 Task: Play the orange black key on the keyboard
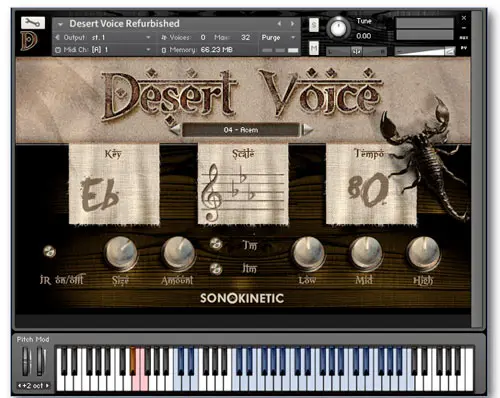pos(133,361)
